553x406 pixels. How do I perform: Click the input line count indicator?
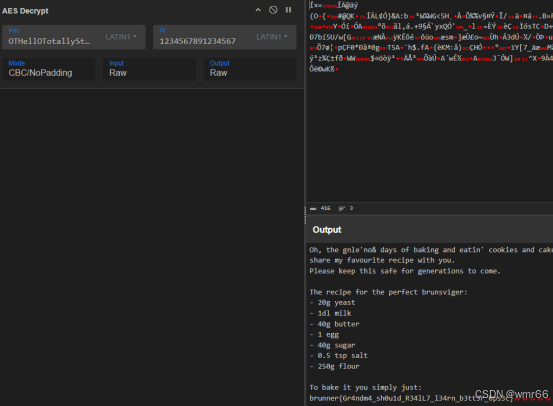[x=346, y=208]
